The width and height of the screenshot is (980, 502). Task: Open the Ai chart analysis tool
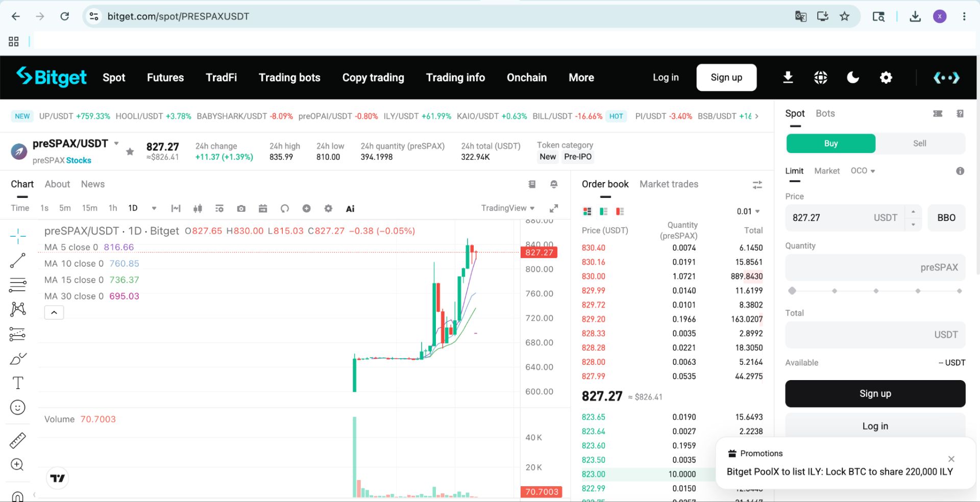350,209
